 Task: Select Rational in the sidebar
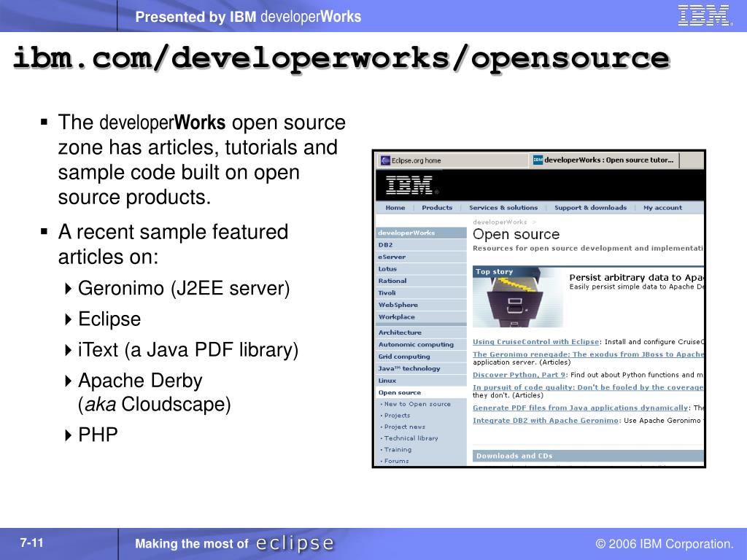421,281
